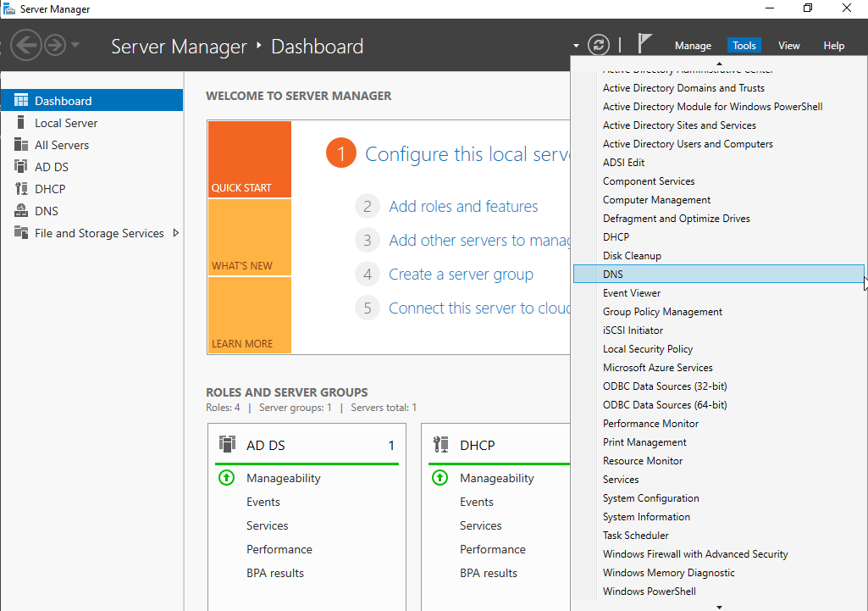Open Performance in the DHCP tile
868x611 pixels.
click(493, 549)
